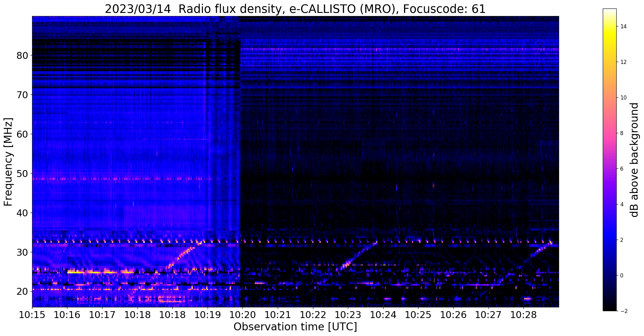
Task: Click time tick label 10:25
Action: point(418,315)
